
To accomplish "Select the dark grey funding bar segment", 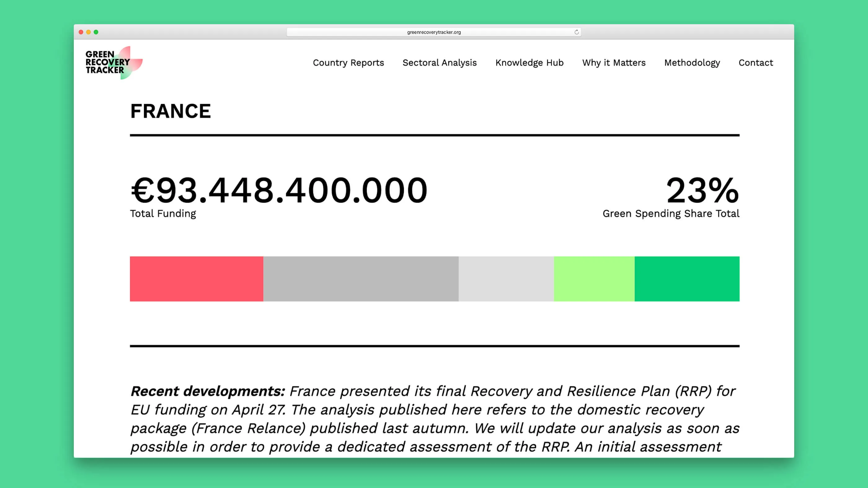I will click(x=361, y=279).
